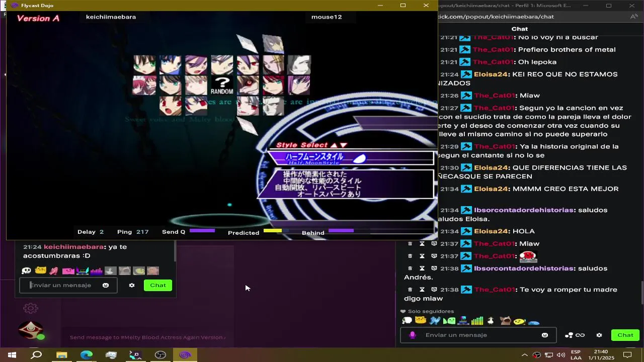Open Windows taskbar search
This screenshot has height=362, width=644.
click(37, 355)
